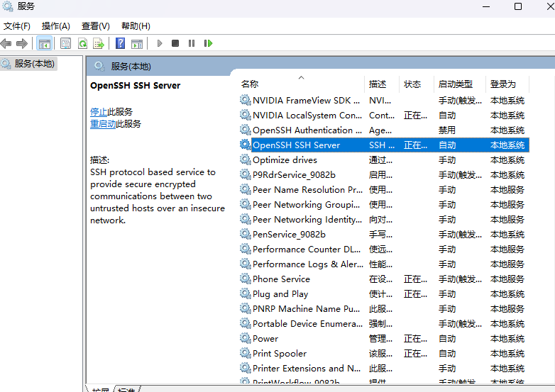This screenshot has height=392, width=555.
Task: Click the 停止 link to stop service
Action: tap(99, 112)
